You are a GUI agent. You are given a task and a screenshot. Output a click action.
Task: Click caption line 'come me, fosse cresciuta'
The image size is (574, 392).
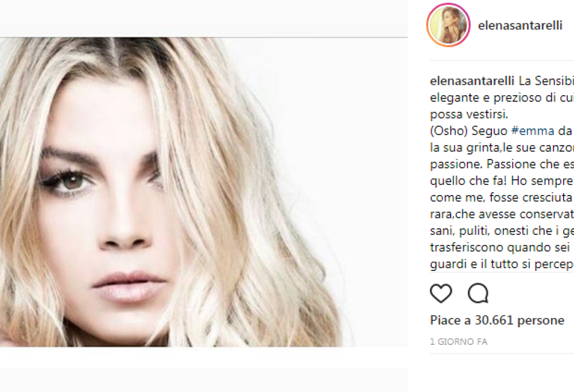[x=502, y=197]
